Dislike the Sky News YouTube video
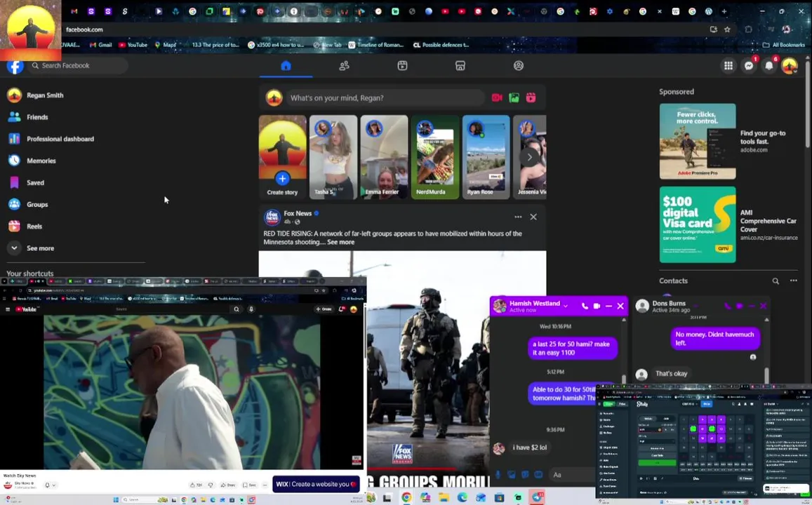 coord(211,485)
